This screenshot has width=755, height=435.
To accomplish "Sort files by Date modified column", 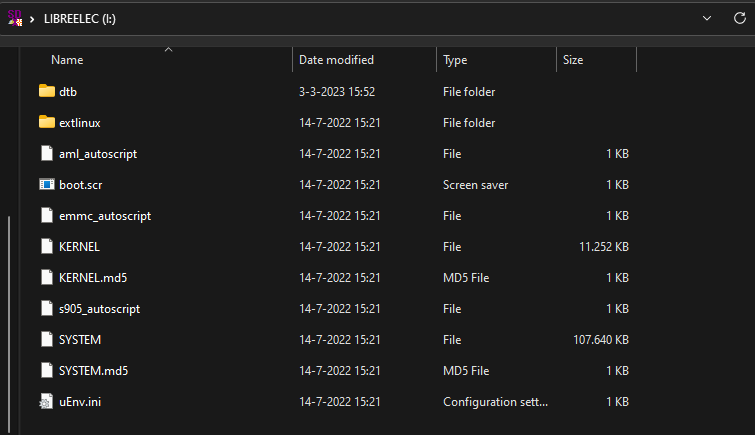I will pyautogui.click(x=336, y=60).
